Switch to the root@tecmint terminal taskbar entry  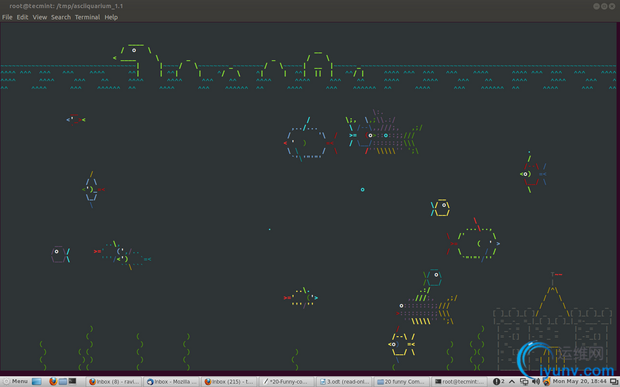click(459, 381)
